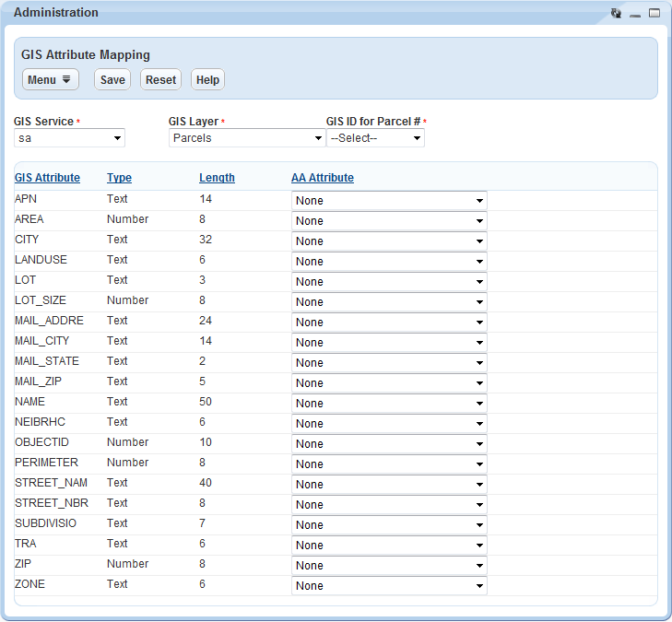Expand AA Attribute dropdown for MAIL_ZIP

click(389, 382)
